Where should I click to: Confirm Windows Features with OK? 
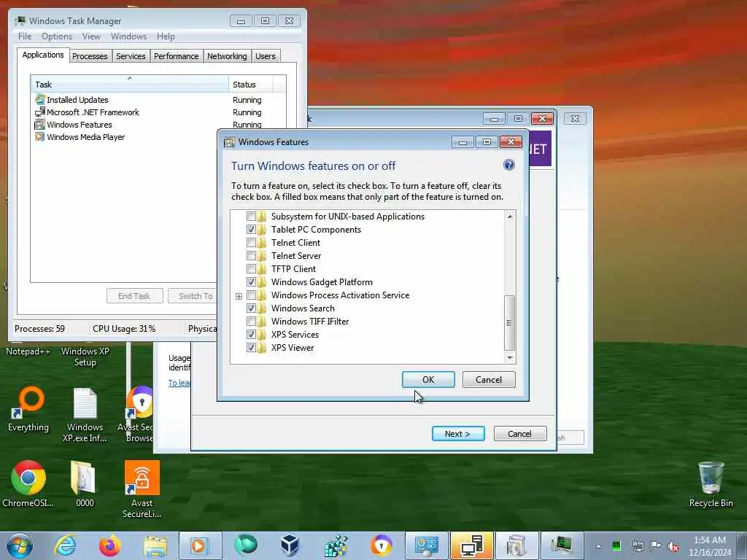coord(428,379)
